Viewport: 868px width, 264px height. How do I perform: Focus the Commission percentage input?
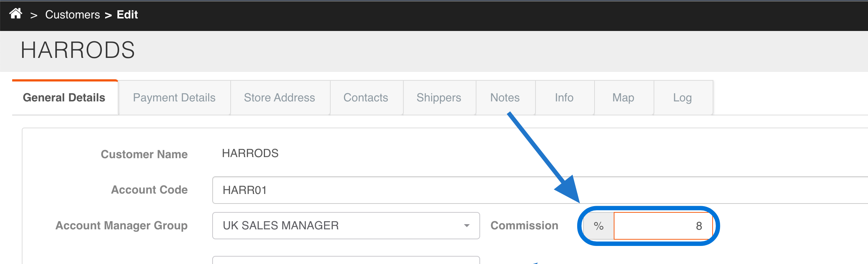tap(663, 226)
